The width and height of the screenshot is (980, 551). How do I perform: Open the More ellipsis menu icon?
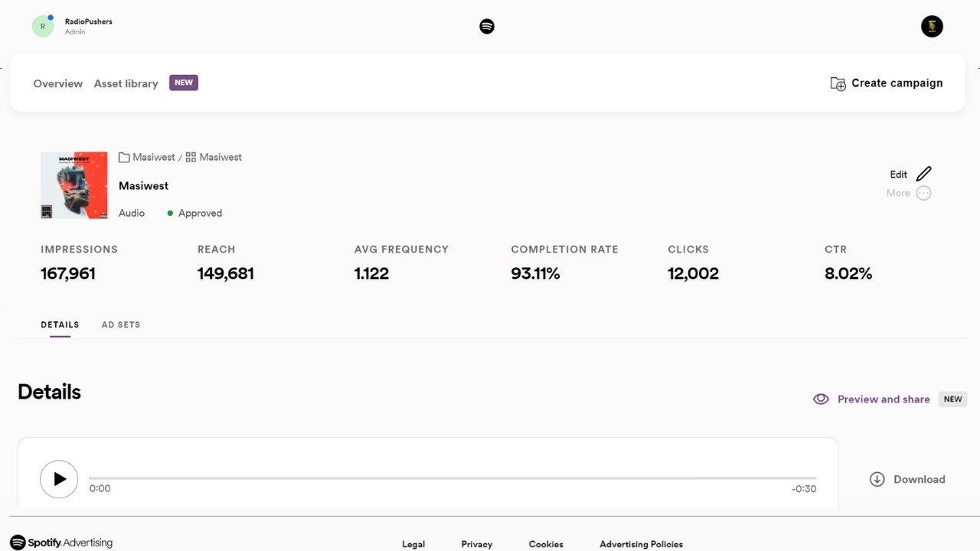pos(924,193)
